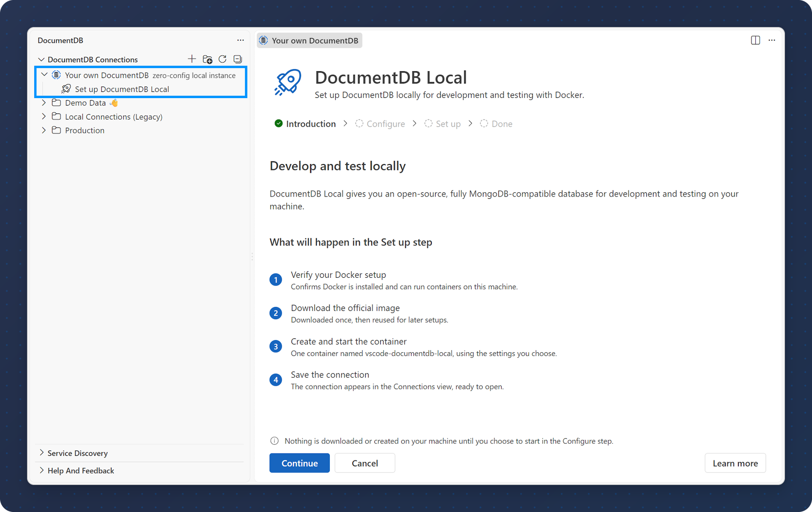
Task: Click the plus icon to add new connection
Action: 192,59
